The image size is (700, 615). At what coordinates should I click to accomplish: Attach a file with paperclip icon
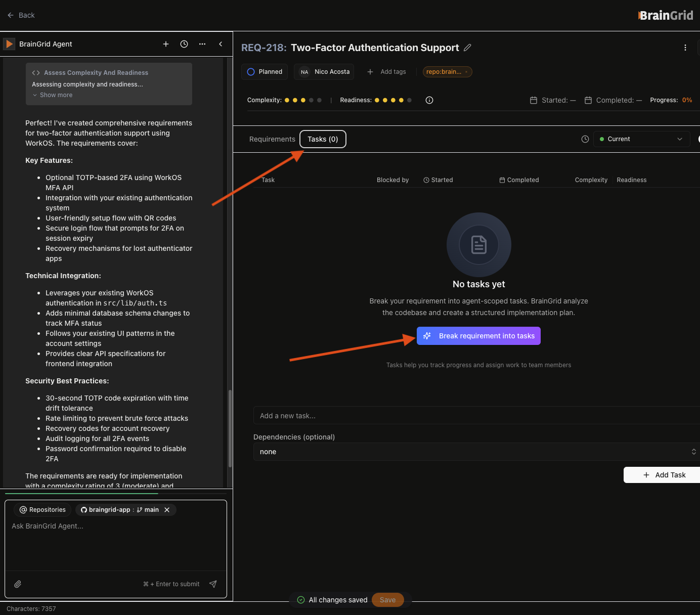click(x=18, y=584)
